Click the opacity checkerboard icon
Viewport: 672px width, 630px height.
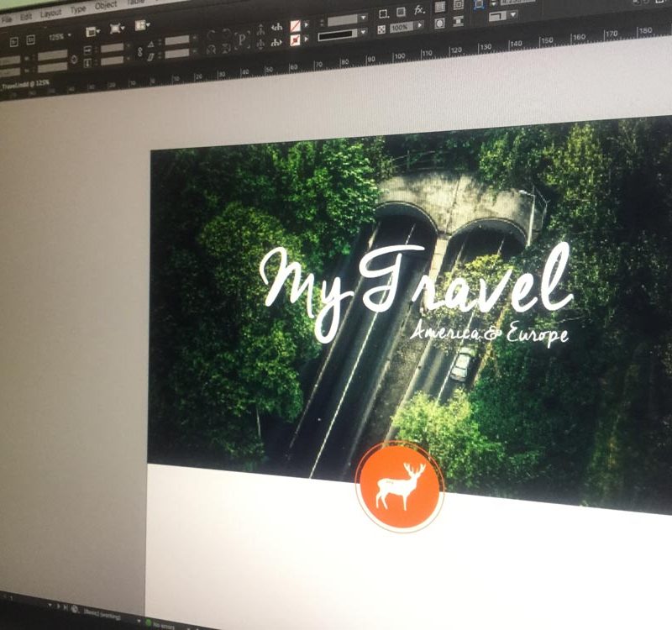tap(381, 29)
